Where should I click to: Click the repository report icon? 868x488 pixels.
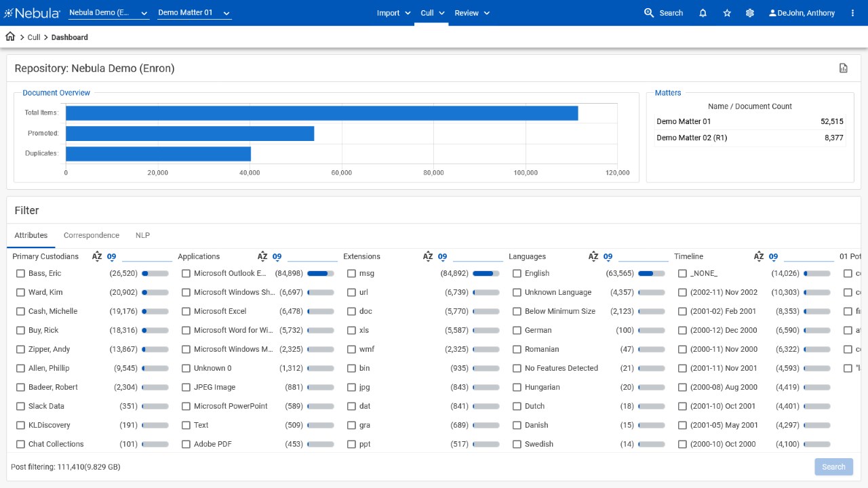pyautogui.click(x=844, y=68)
